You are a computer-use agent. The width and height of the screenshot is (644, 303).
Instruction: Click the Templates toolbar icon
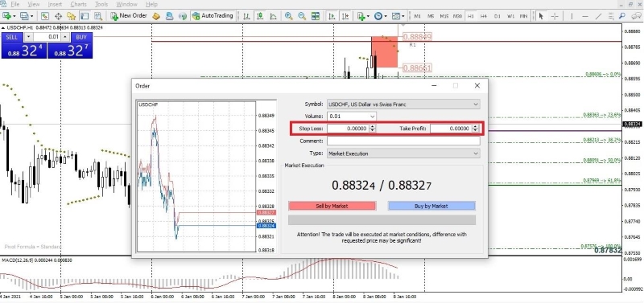(395, 16)
